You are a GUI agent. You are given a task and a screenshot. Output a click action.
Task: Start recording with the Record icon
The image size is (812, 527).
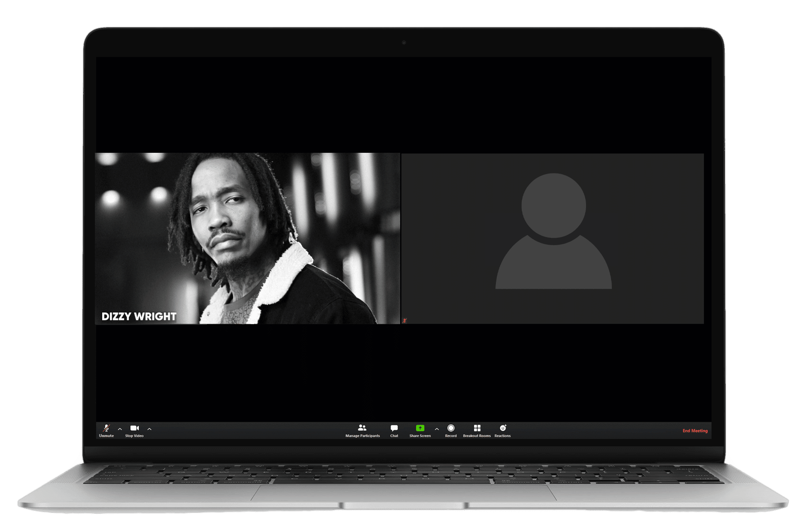tap(451, 428)
